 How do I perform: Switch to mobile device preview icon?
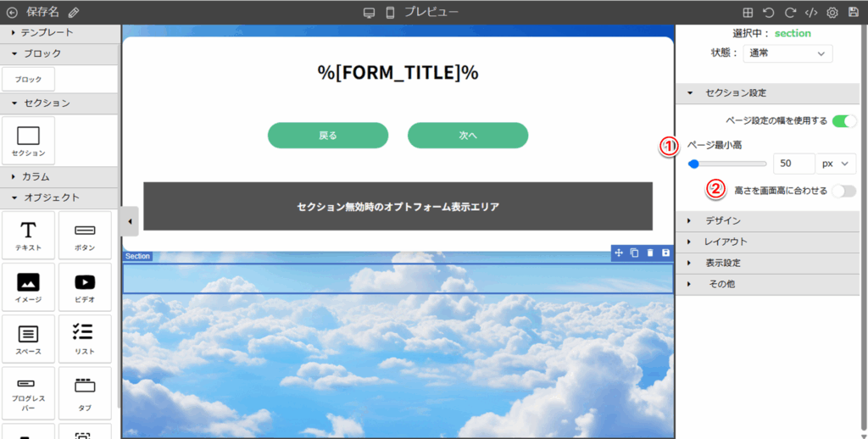pos(390,13)
